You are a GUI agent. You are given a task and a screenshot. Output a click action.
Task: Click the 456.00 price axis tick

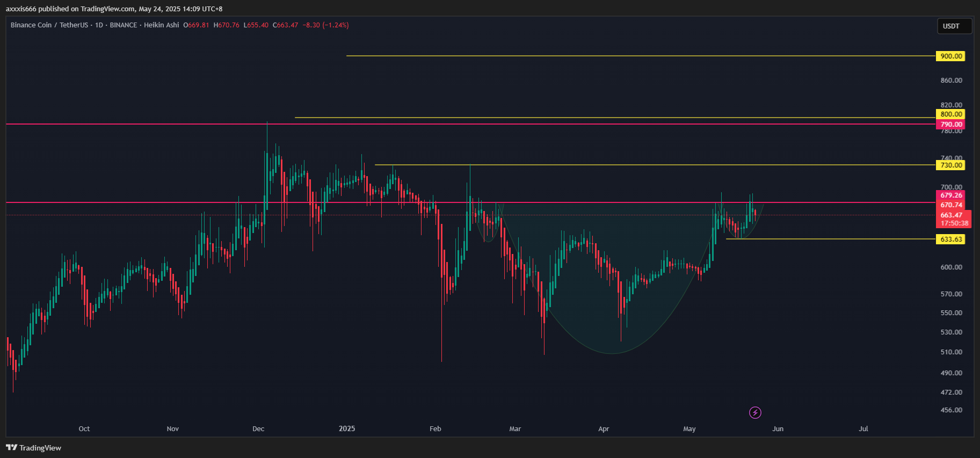(951, 410)
